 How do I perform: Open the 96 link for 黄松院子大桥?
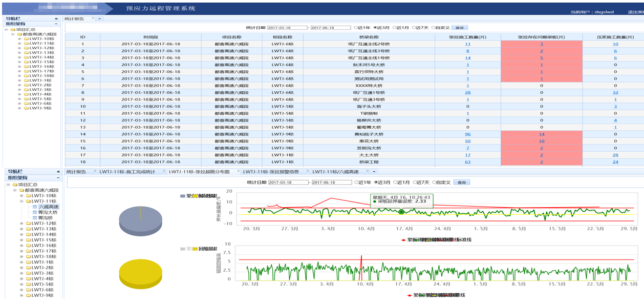tap(467, 134)
